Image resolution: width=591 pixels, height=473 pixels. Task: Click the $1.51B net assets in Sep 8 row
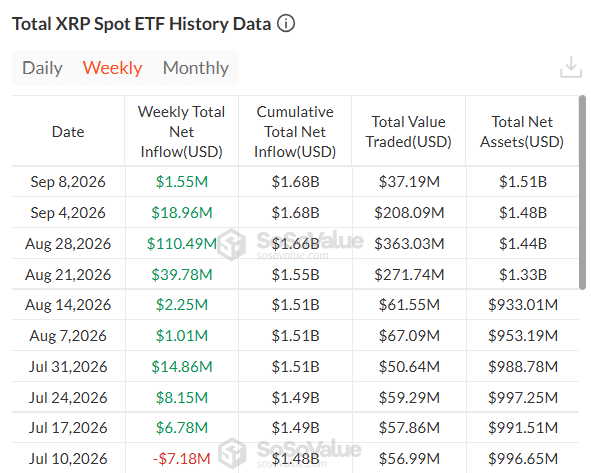pyautogui.click(x=523, y=182)
